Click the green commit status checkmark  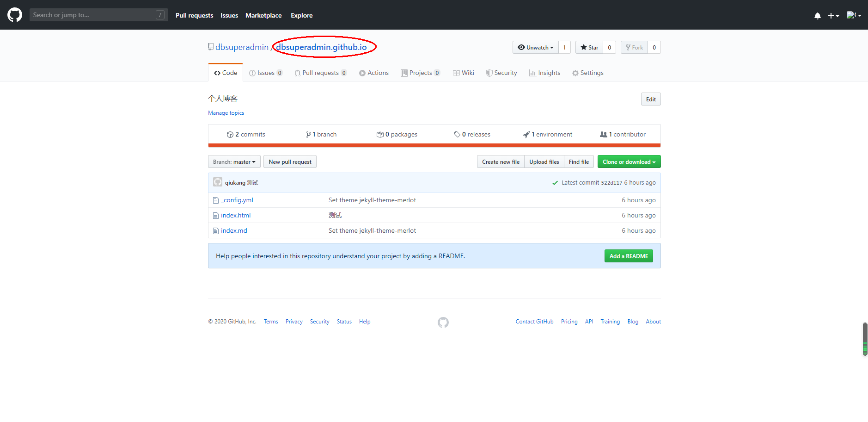[x=555, y=183]
